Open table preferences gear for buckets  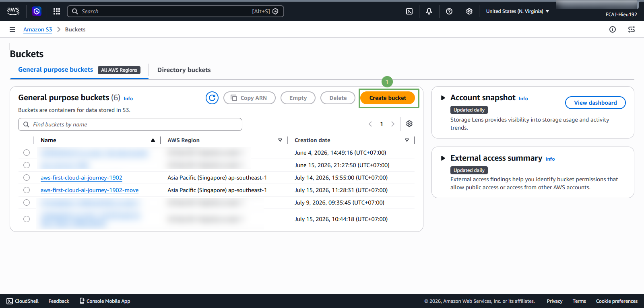409,124
